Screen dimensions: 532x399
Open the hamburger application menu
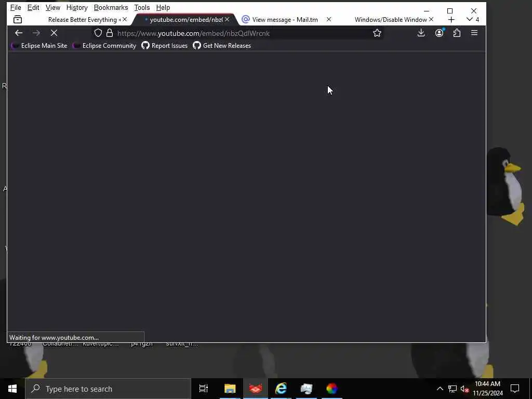tap(474, 33)
